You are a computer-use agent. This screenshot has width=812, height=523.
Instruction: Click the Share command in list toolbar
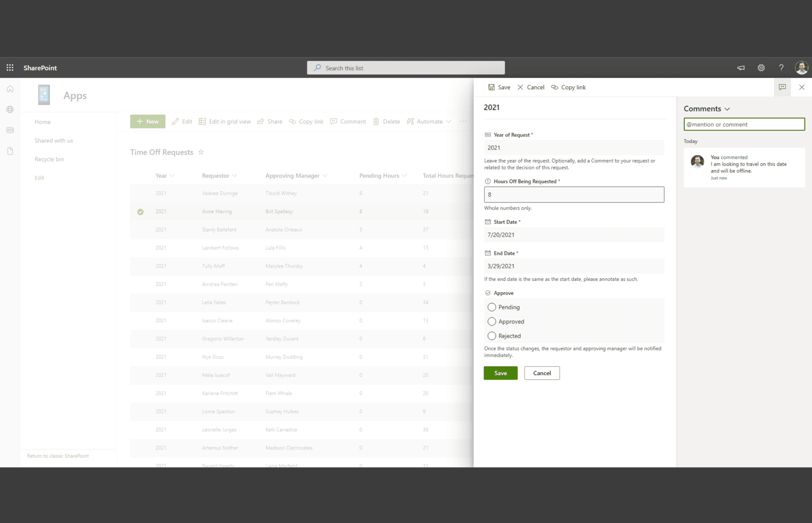point(269,121)
